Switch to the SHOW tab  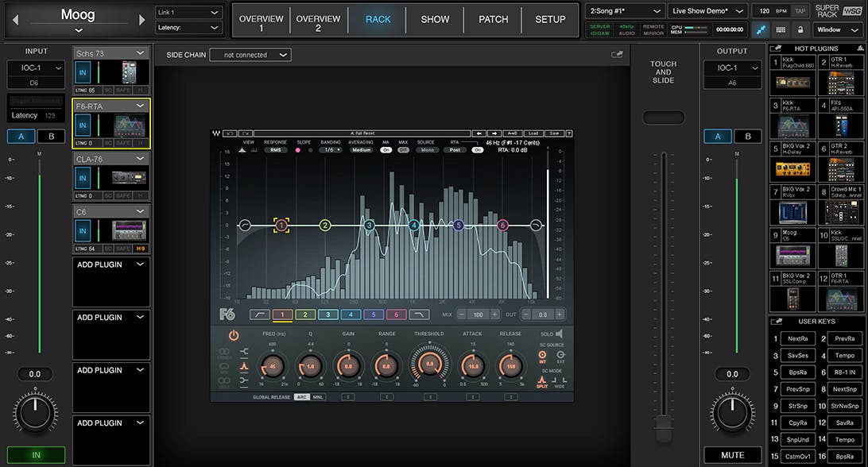435,19
